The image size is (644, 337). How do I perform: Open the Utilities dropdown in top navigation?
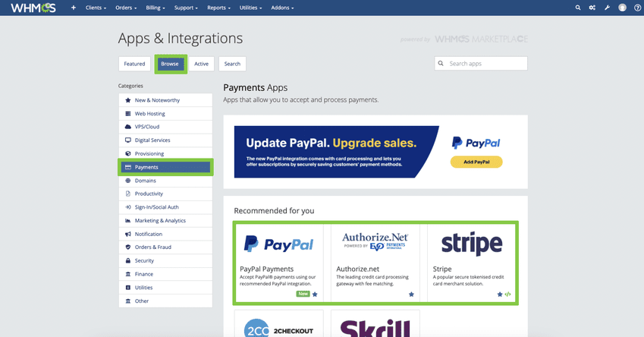coord(250,8)
